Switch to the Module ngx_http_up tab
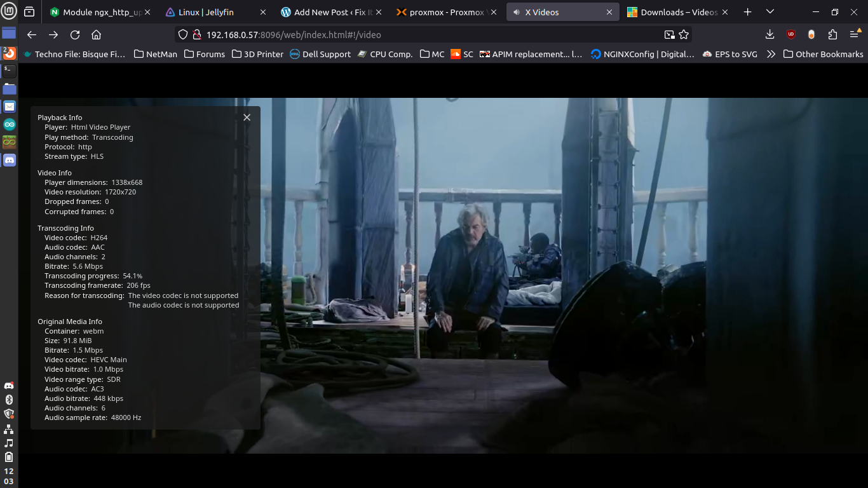Viewport: 868px width, 488px height. (100, 12)
